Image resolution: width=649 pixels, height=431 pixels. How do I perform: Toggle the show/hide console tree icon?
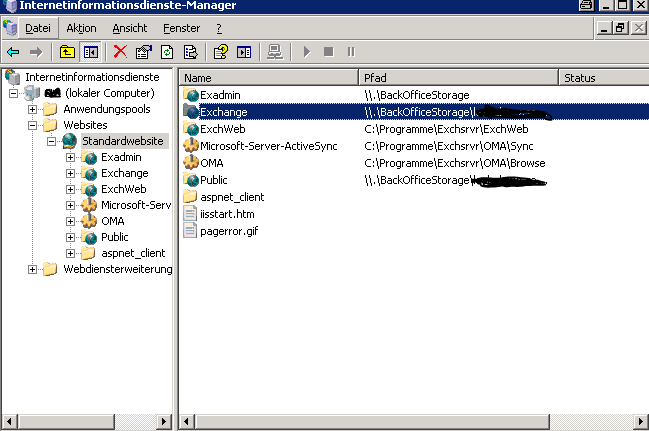coord(90,51)
